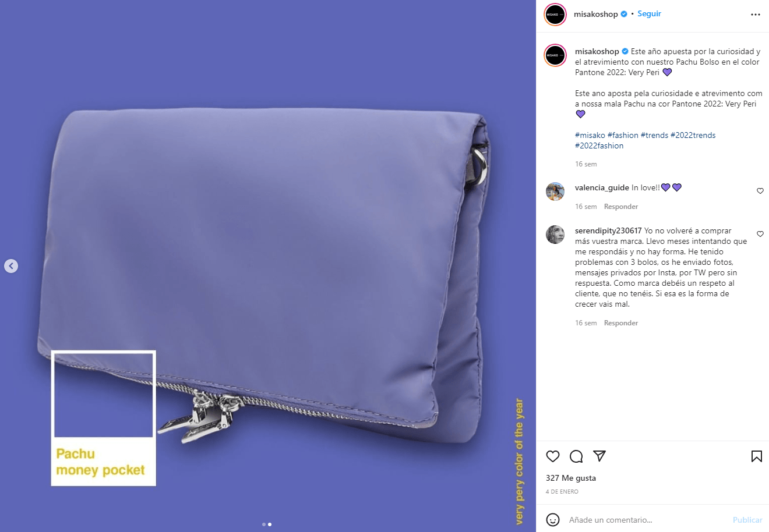Reply to serendipity230617's comment
The height and width of the screenshot is (532, 769).
tap(621, 323)
